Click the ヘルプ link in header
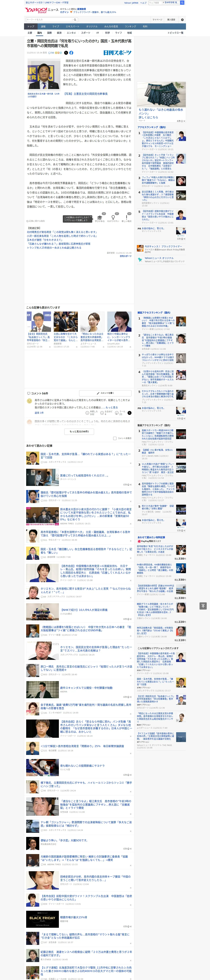Image resolution: width=210 pixels, height=980 pixels. coord(143,3)
